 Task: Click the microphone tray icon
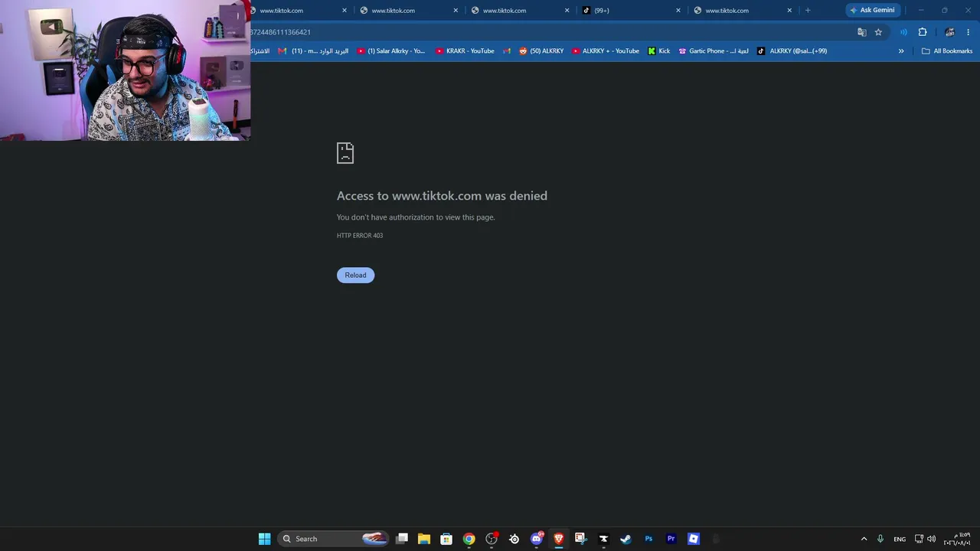pyautogui.click(x=880, y=539)
